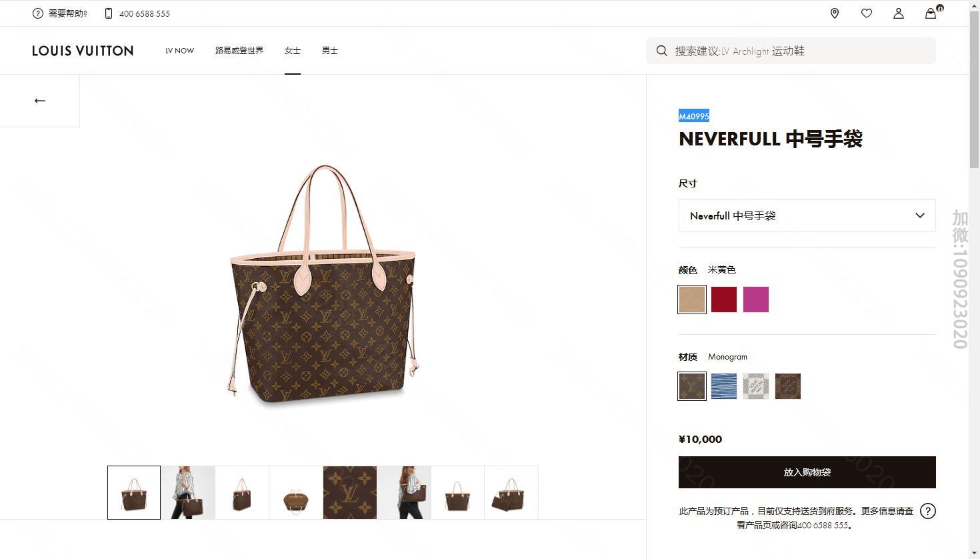Select the pink color swatch
The height and width of the screenshot is (559, 980).
point(756,300)
